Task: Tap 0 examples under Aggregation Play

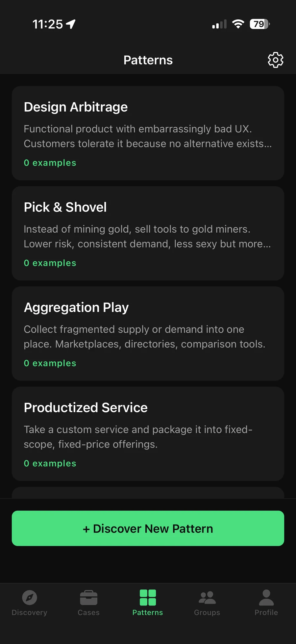Action: pyautogui.click(x=50, y=363)
